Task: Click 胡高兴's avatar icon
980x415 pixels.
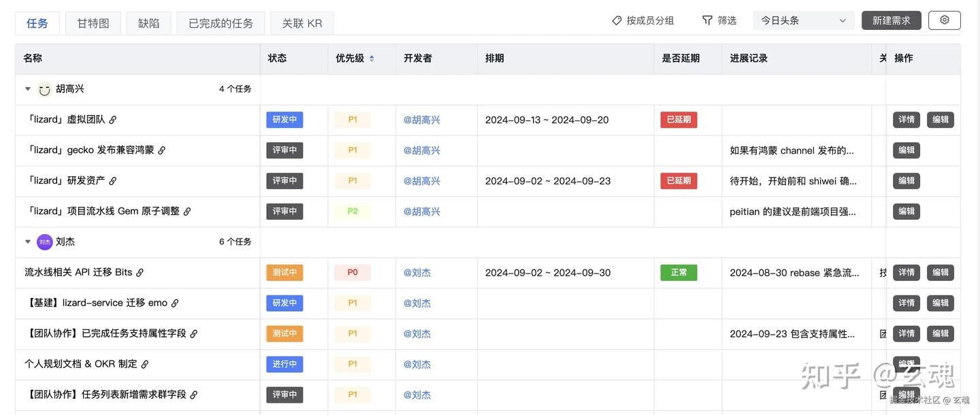Action: (x=44, y=88)
